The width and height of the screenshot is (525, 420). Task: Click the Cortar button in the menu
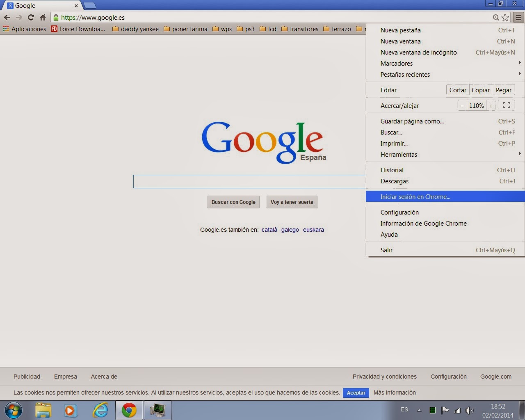[458, 90]
